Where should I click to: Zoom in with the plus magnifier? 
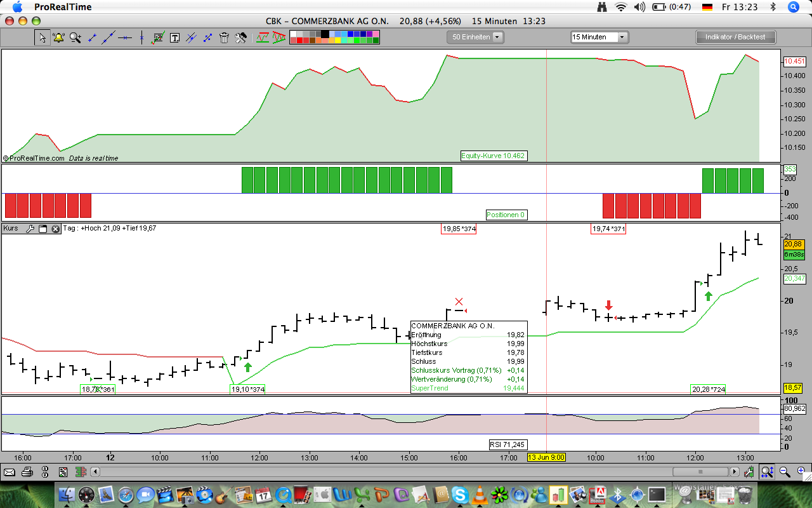801,472
